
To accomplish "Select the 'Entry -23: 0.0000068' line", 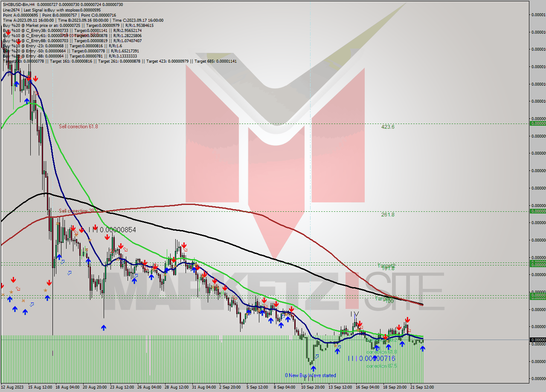I will pyautogui.click(x=62, y=46).
